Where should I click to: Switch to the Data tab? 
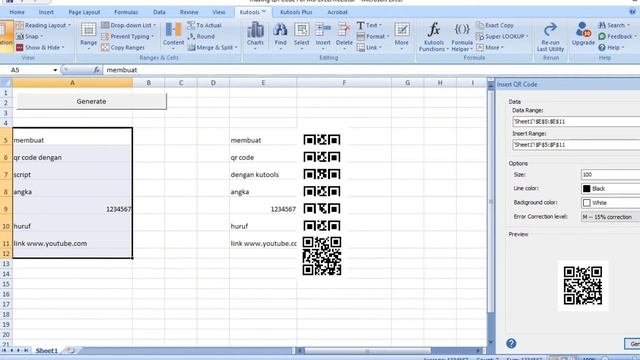[x=159, y=12]
